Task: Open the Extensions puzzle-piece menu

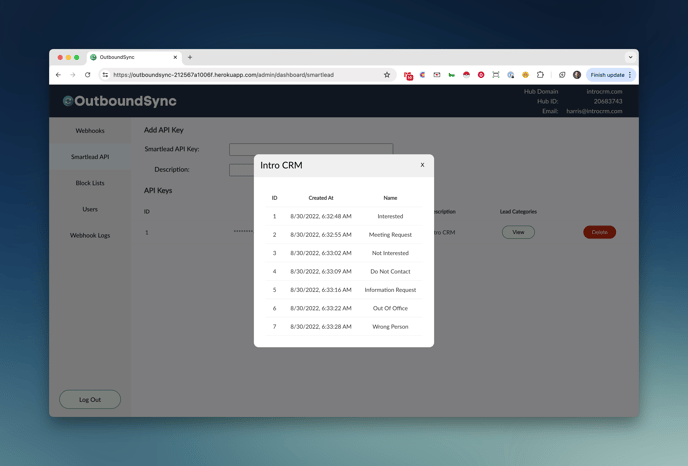Action: click(540, 75)
